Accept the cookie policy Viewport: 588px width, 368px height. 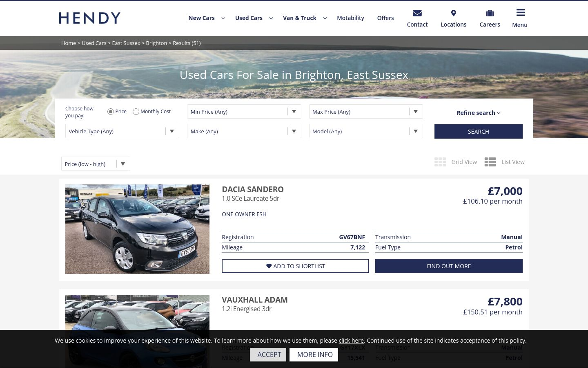click(268, 355)
